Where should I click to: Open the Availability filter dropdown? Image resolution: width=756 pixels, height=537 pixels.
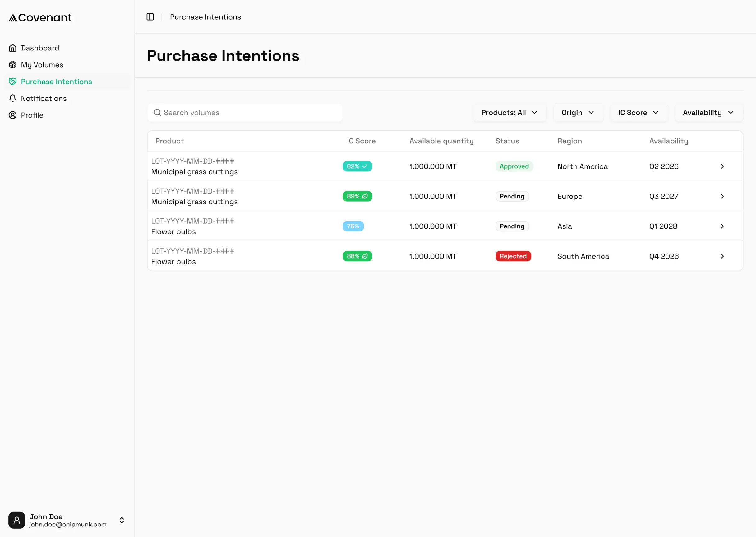(709, 113)
